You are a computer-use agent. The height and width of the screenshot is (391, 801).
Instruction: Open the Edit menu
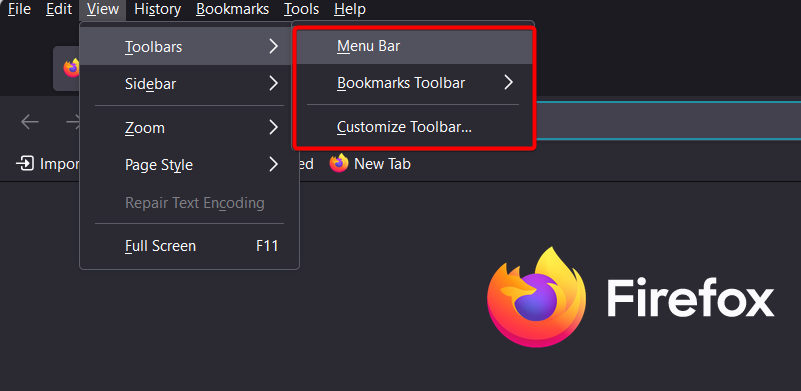(59, 9)
